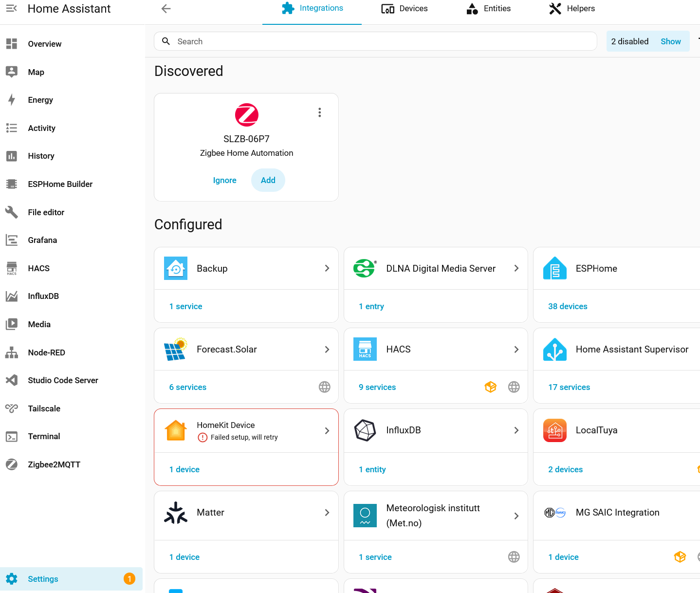Open Node-RED sidebar icon
The width and height of the screenshot is (700, 593).
[12, 352]
